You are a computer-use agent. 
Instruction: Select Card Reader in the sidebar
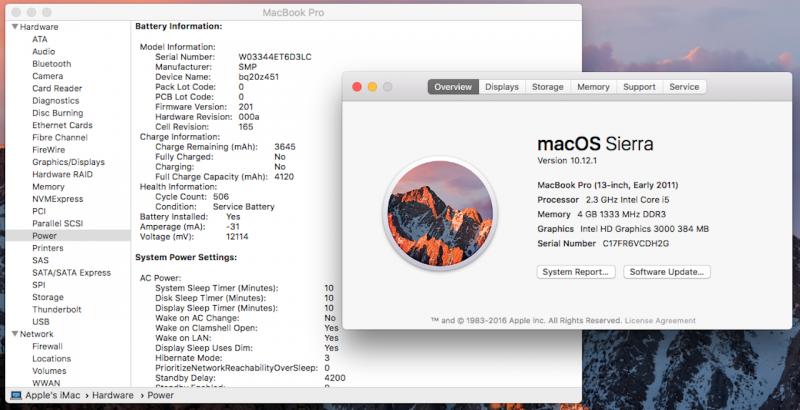57,88
